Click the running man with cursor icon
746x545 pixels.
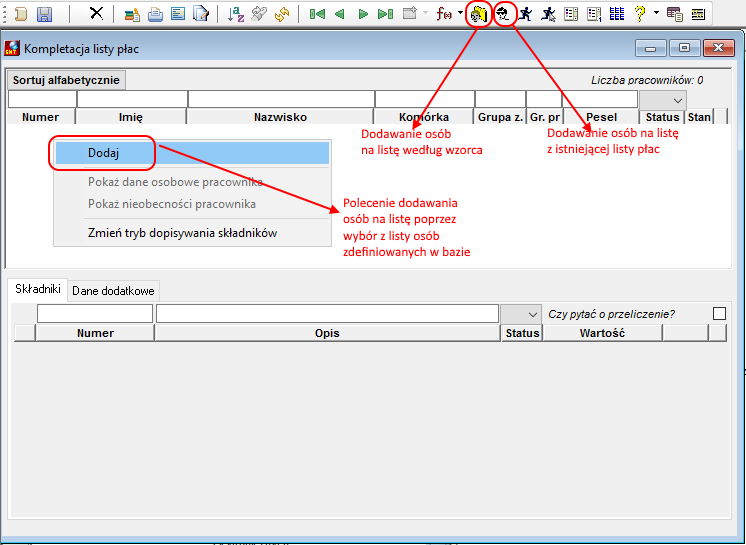point(548,14)
